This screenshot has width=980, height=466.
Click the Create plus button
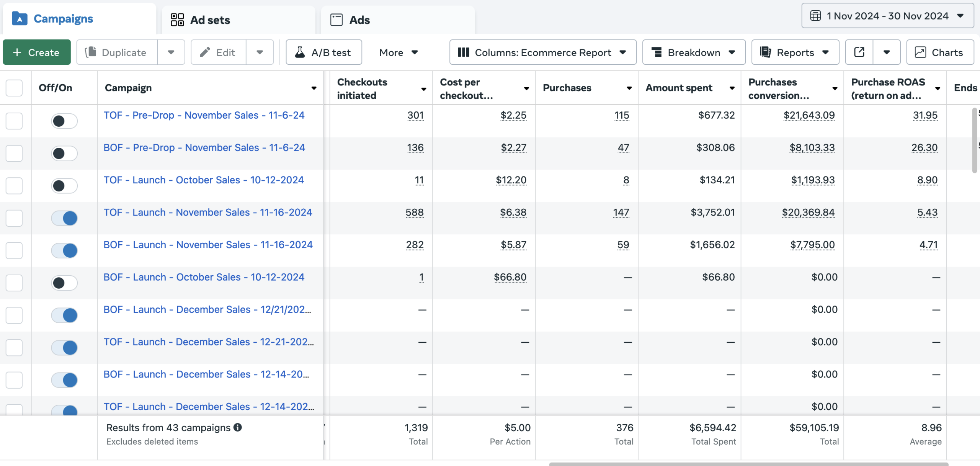(37, 52)
